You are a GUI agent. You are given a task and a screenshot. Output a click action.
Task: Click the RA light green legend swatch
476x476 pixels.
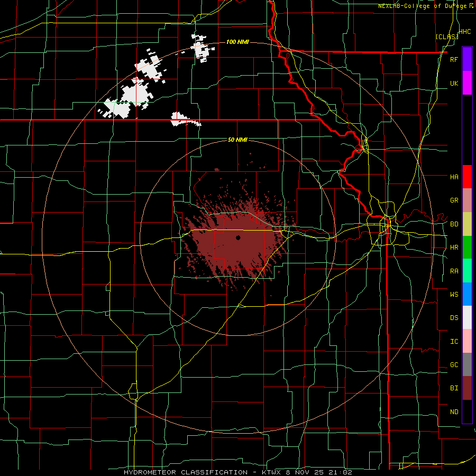(x=467, y=271)
